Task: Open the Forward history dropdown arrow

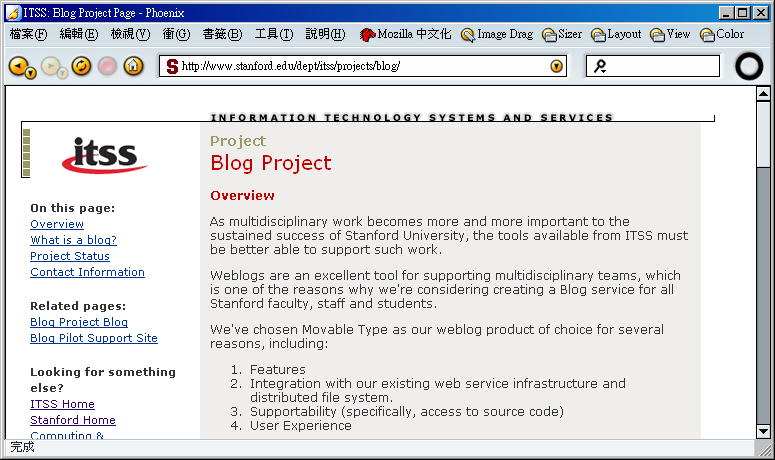Action: coord(62,74)
